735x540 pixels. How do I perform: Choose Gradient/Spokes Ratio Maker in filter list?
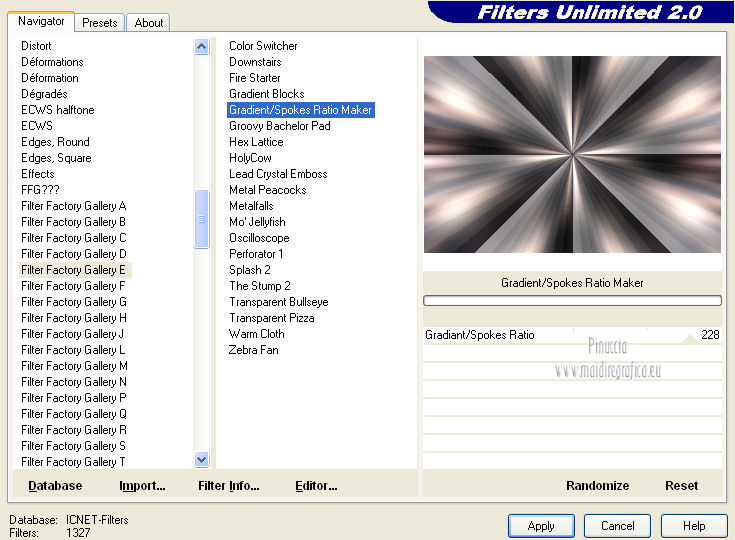(x=300, y=110)
